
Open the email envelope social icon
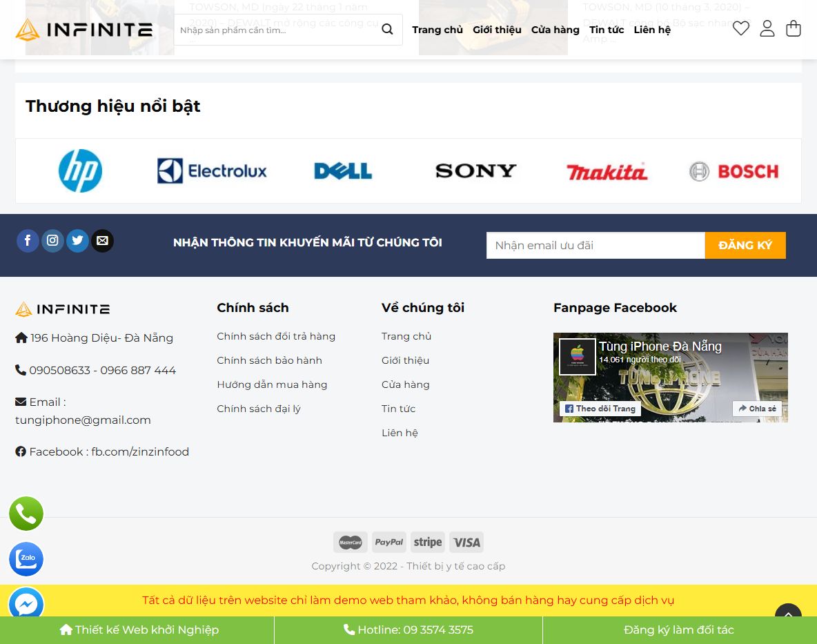(103, 241)
